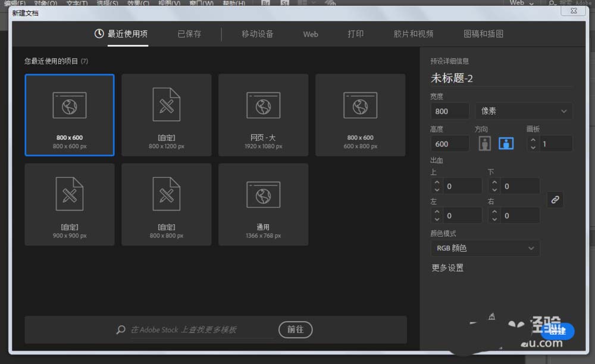Open the 已保存 tab
The image size is (595, 364).
(189, 34)
